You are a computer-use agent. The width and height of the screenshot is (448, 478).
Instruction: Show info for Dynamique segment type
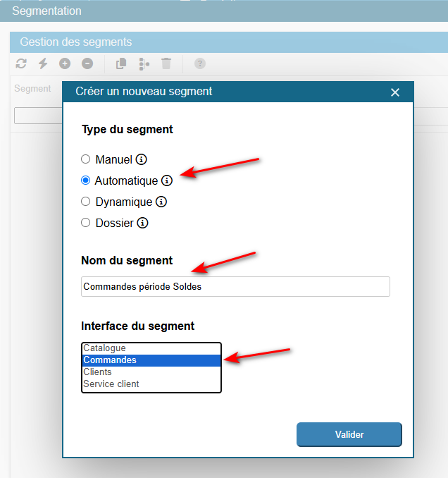tap(161, 202)
